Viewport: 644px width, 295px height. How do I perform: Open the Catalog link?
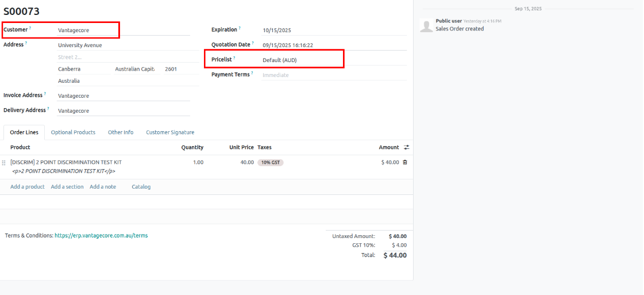click(141, 187)
